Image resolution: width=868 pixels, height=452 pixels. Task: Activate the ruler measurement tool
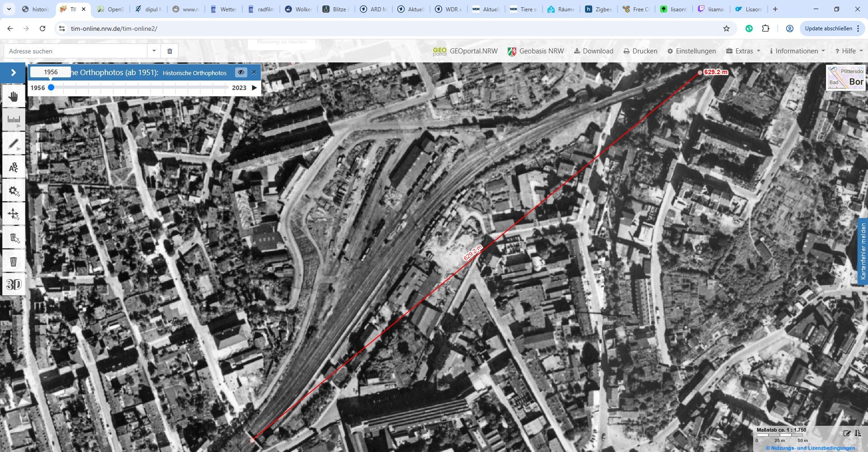pos(14,120)
